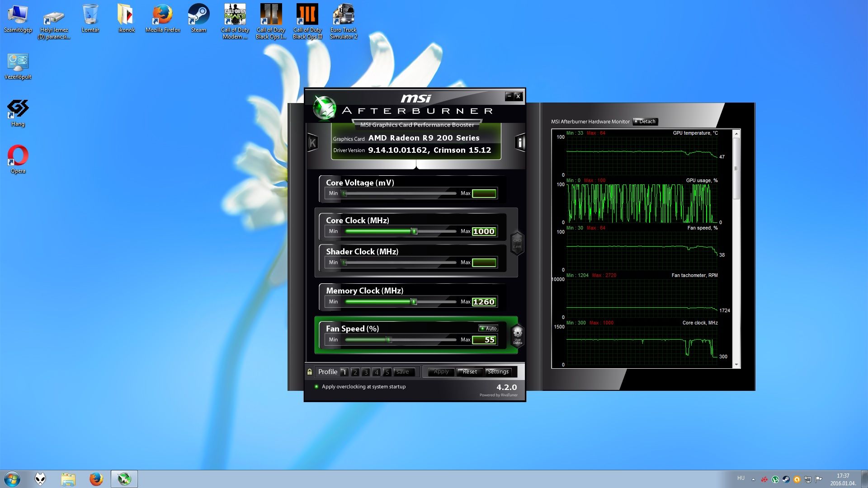Select Mozilla Firefox desktop shortcut

[x=163, y=19]
